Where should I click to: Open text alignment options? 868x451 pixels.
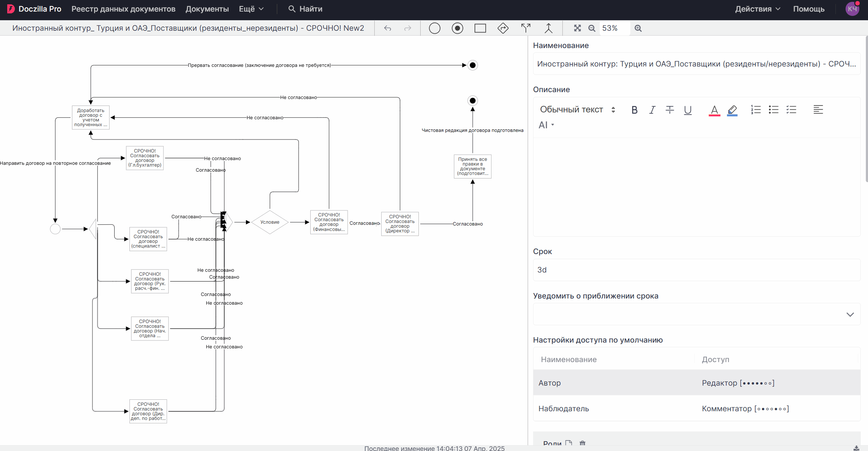(x=818, y=110)
